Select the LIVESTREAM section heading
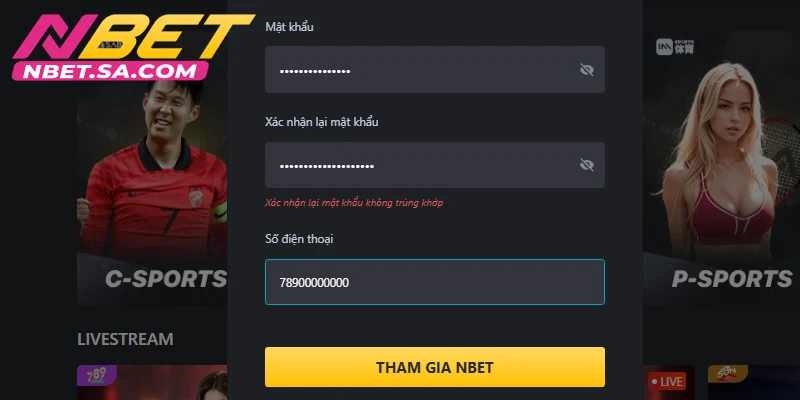800x400 pixels. [126, 339]
